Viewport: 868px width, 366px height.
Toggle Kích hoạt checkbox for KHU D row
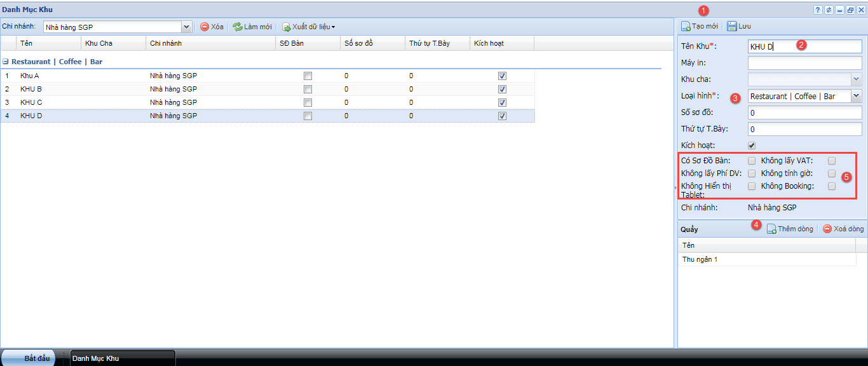pyautogui.click(x=503, y=116)
